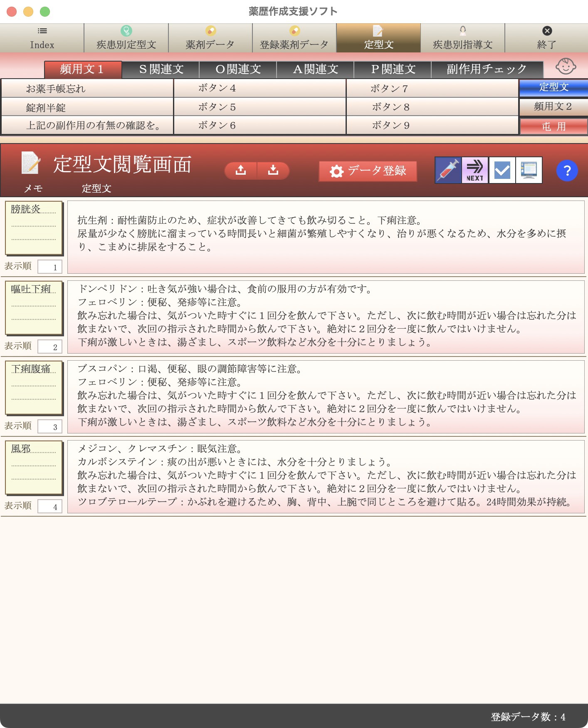588x728 pixels.
Task: Open the Index list view
Action: pyautogui.click(x=42, y=38)
